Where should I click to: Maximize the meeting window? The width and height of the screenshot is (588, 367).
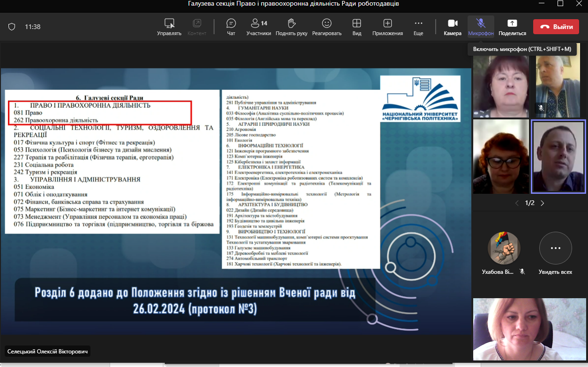(560, 4)
